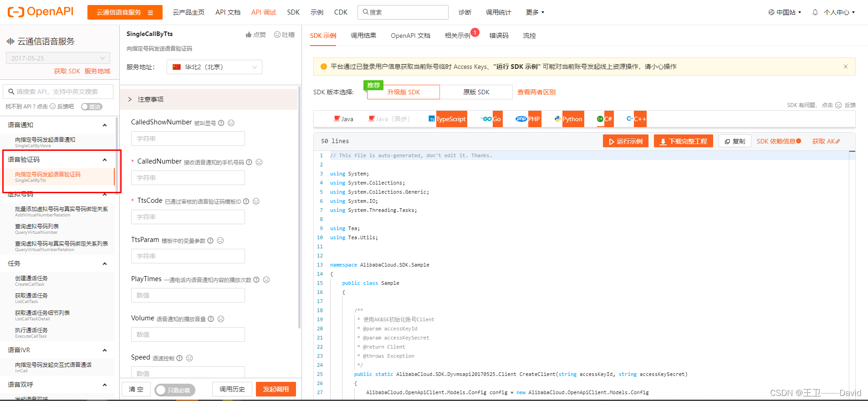The height and width of the screenshot is (401, 868).
Task: Collapse the 语音IVR group
Action: [x=105, y=350]
